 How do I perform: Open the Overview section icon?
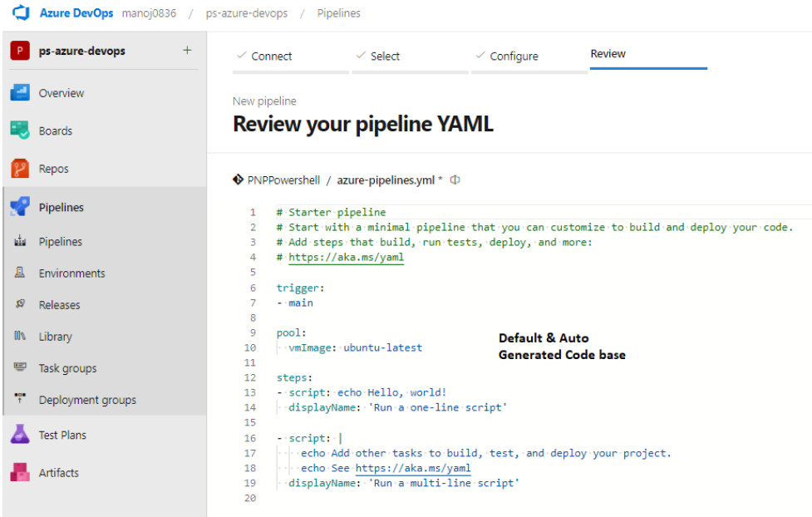20,93
